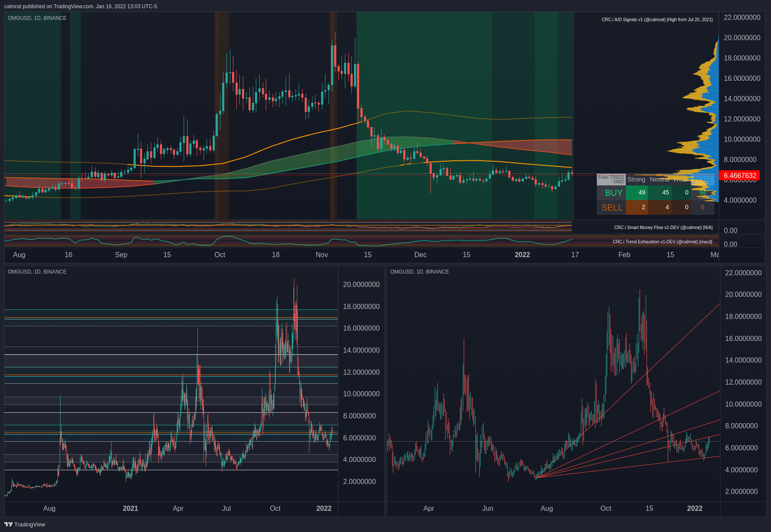The image size is (771, 532).
Task: Click the Jul label on the bottom-left time axis
Action: point(226,509)
